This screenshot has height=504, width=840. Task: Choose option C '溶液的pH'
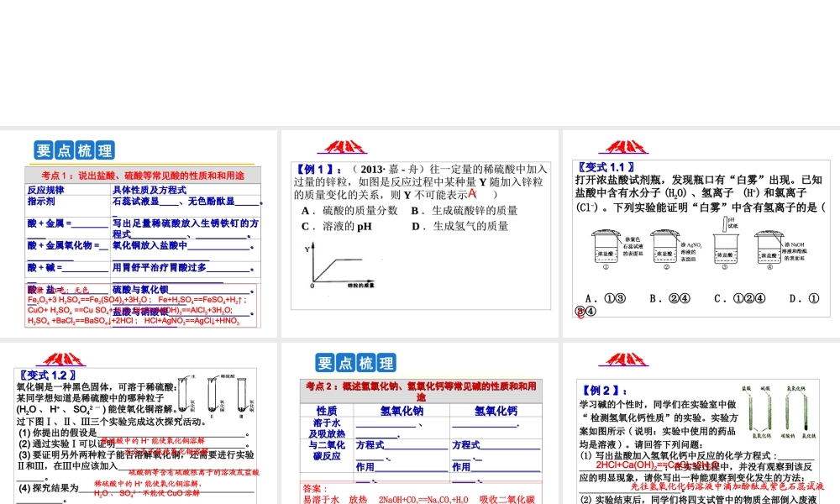(x=337, y=226)
